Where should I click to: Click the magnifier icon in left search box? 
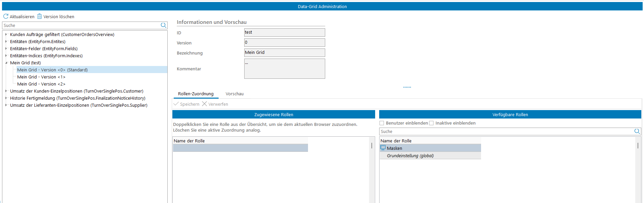[163, 25]
